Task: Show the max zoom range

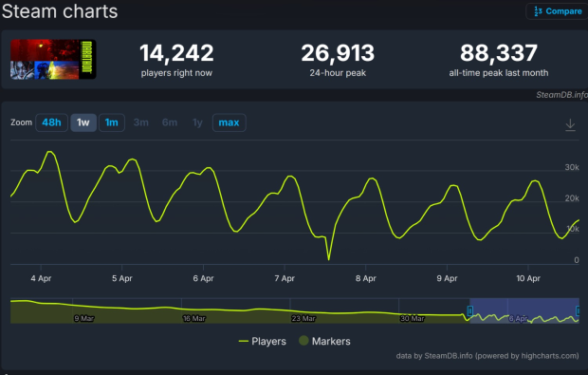Action: click(x=229, y=122)
